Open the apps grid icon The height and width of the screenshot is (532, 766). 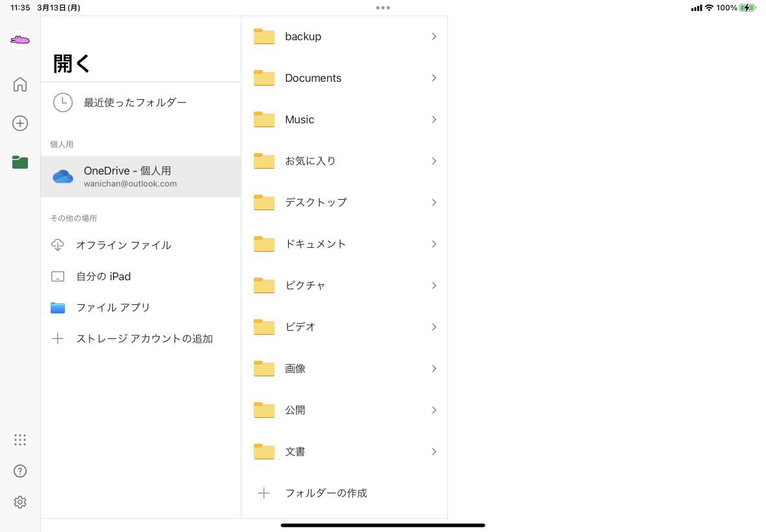tap(20, 440)
